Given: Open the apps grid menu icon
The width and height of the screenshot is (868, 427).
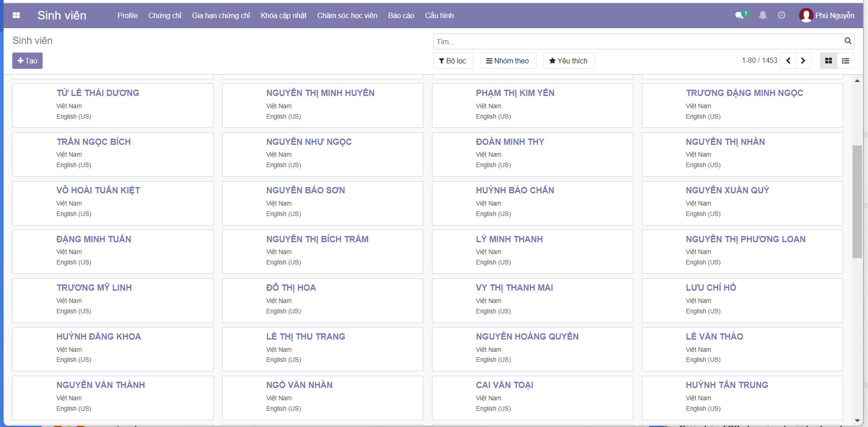Looking at the screenshot, I should [x=16, y=15].
